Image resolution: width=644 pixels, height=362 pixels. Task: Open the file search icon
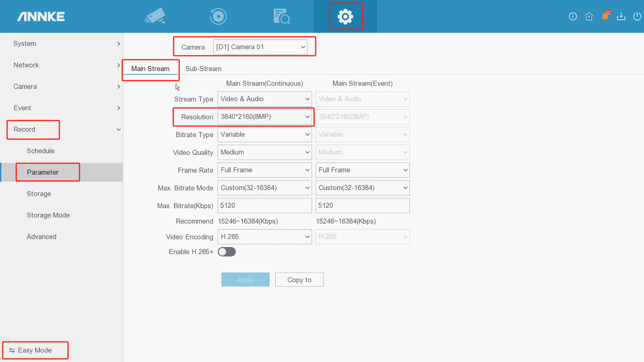pos(281,16)
